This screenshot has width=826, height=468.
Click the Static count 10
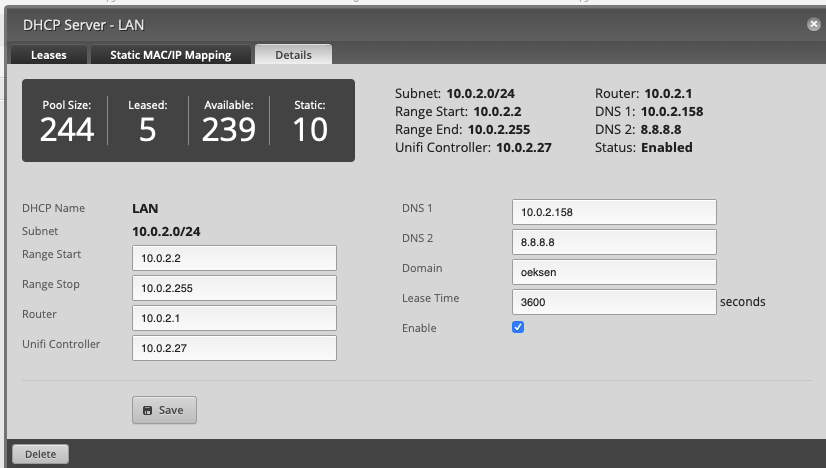click(310, 130)
